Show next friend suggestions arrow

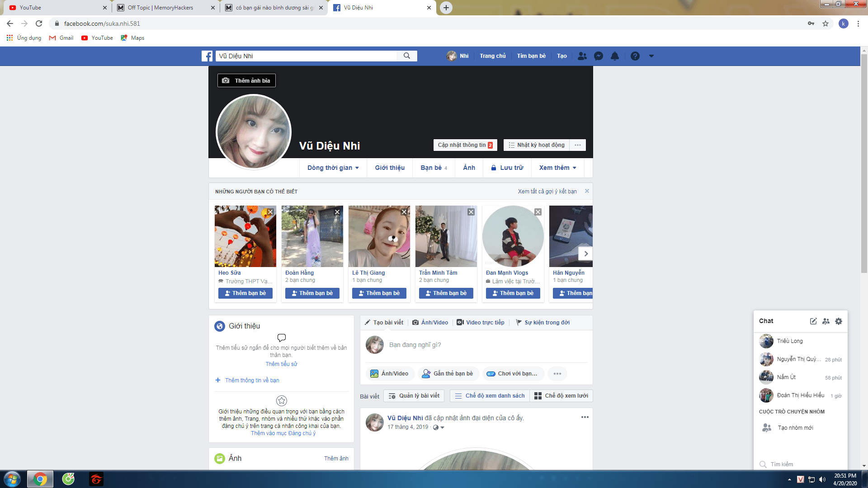(x=586, y=253)
